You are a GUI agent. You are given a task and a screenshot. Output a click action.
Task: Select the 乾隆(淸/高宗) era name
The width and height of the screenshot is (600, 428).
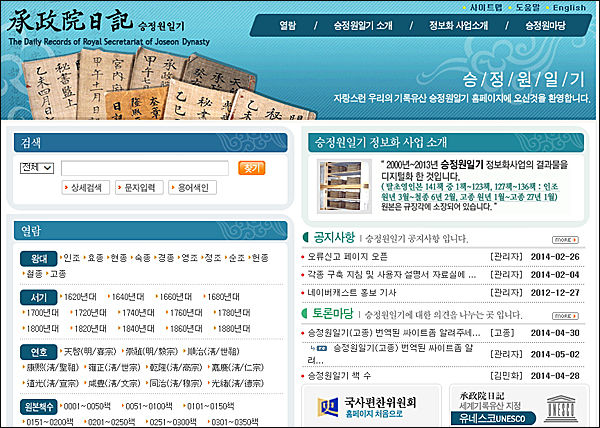176,368
